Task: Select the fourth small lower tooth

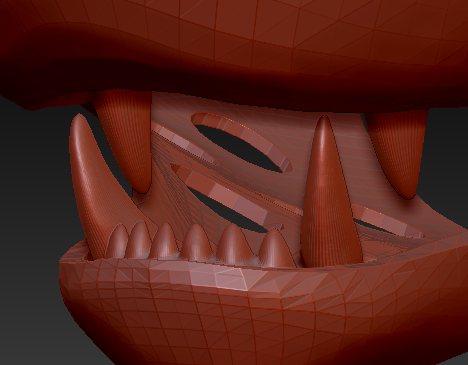Action: [x=197, y=242]
